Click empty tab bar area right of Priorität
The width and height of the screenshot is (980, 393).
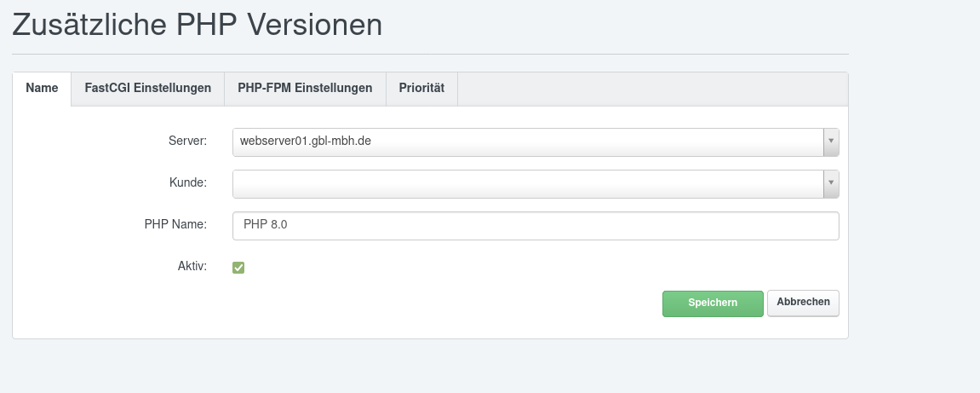651,89
